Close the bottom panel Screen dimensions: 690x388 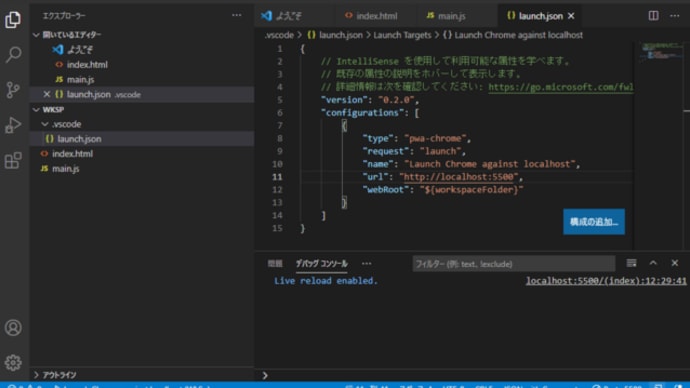[675, 263]
